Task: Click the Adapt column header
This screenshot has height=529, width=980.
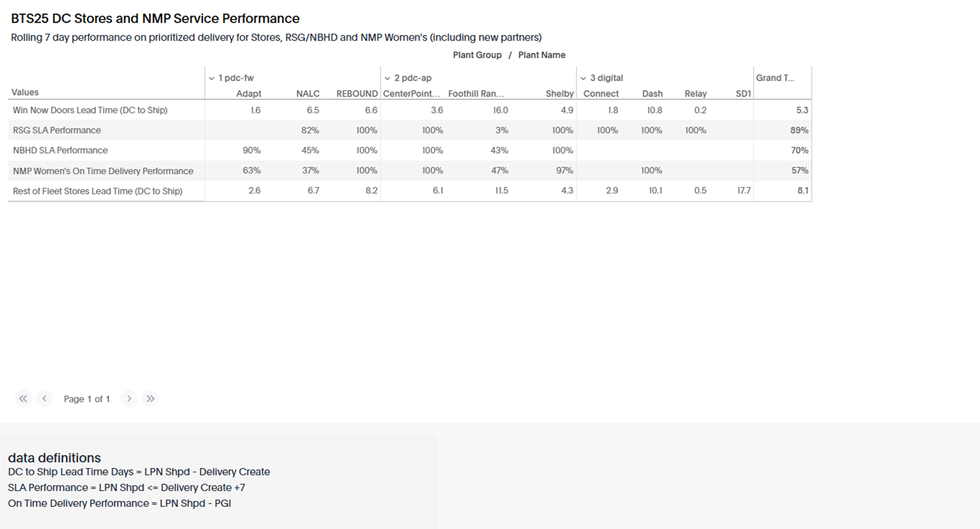Action: 249,94
